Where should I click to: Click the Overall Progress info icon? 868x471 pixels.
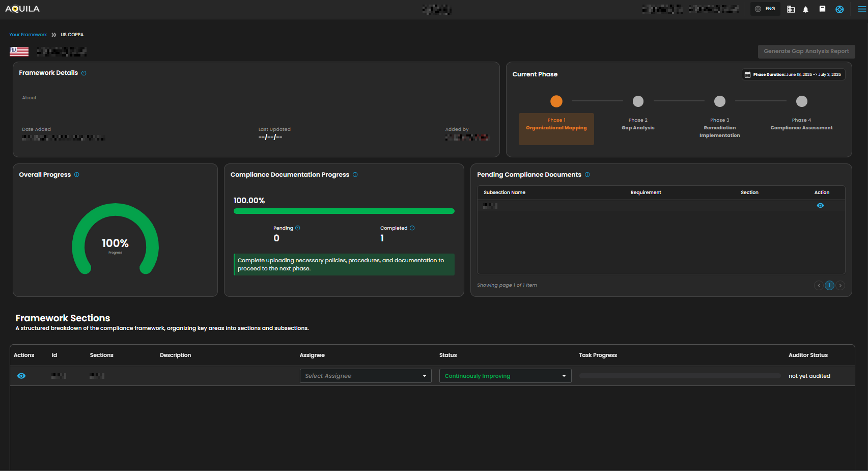[x=77, y=175]
